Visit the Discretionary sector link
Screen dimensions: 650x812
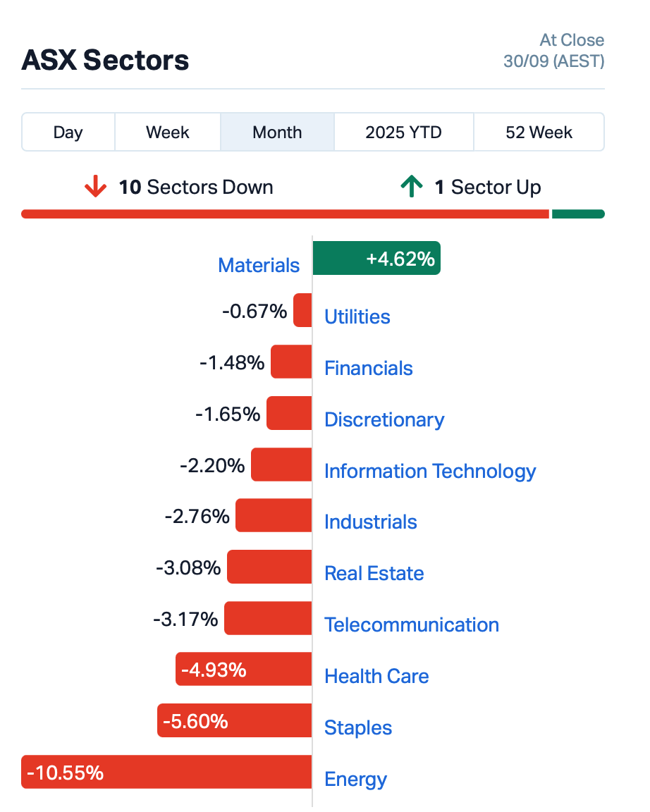click(384, 420)
